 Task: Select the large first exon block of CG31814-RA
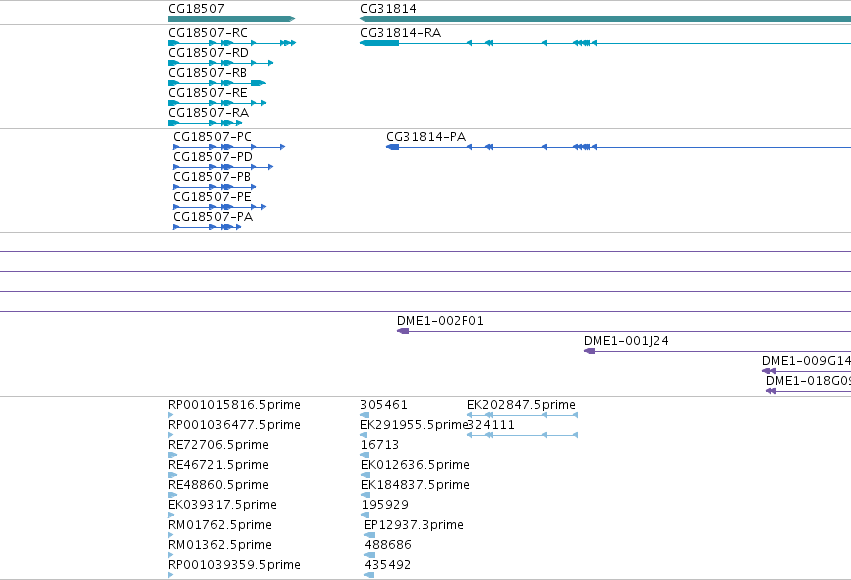tap(379, 43)
